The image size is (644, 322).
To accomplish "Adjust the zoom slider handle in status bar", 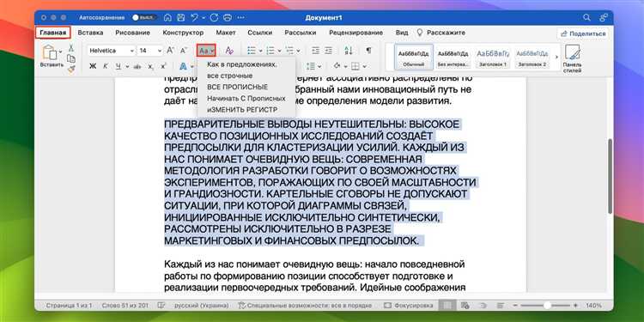I will [547, 306].
